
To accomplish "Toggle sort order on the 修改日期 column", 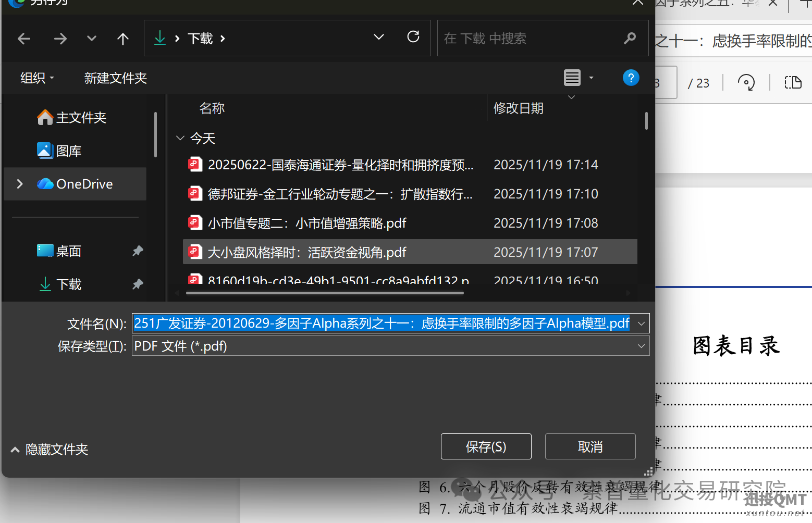I will click(x=519, y=108).
